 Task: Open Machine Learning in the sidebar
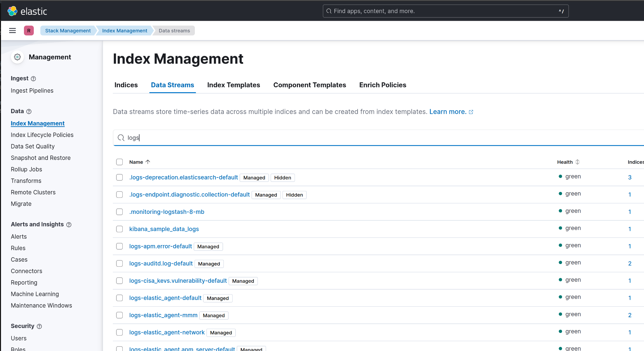(x=35, y=294)
